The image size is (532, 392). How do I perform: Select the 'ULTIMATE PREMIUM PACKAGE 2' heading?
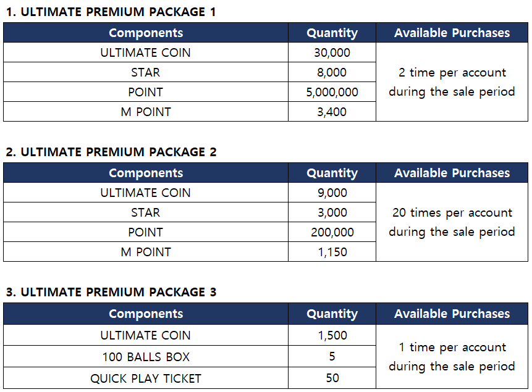pos(111,152)
